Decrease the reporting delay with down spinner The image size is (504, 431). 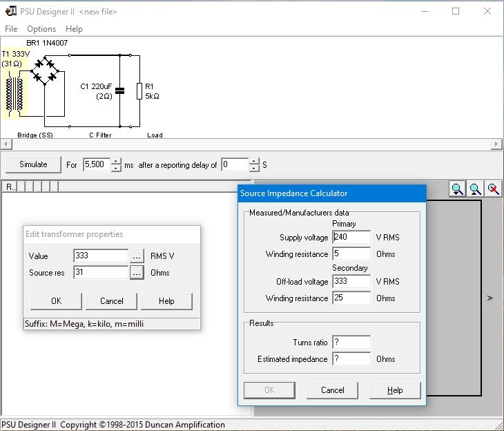tap(254, 169)
